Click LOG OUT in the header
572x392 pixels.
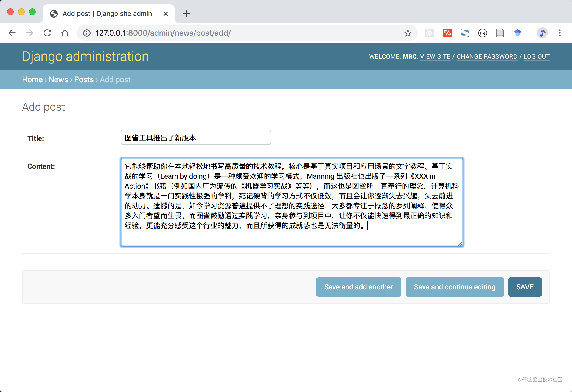[x=537, y=57]
